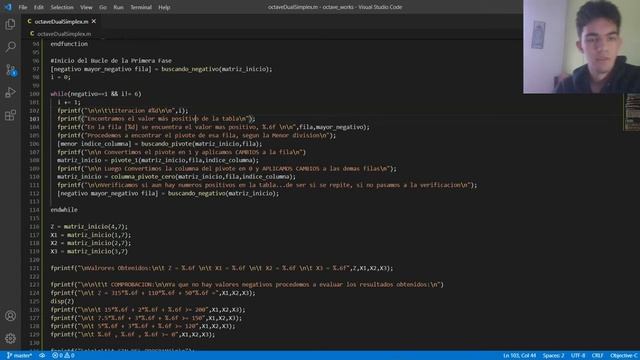This screenshot has height=360, width=640.
Task: Select the octaveDualSimplex.m editor tab
Action: pyautogui.click(x=61, y=21)
